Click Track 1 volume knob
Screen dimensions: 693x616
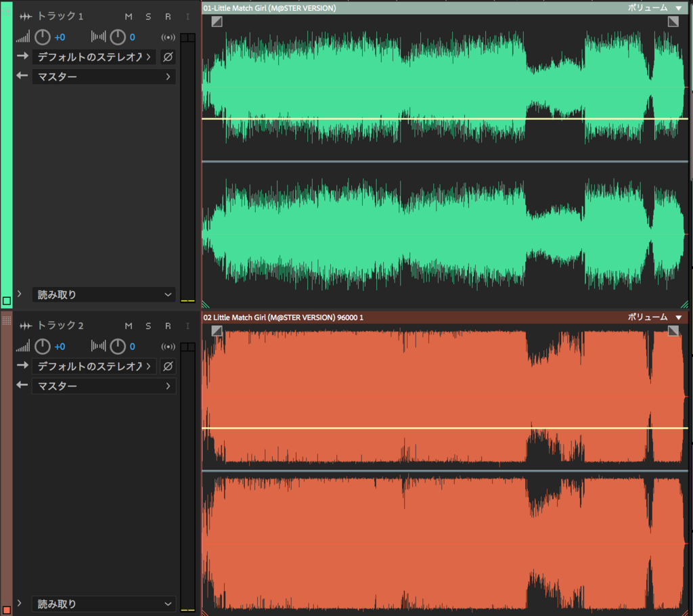point(43,37)
